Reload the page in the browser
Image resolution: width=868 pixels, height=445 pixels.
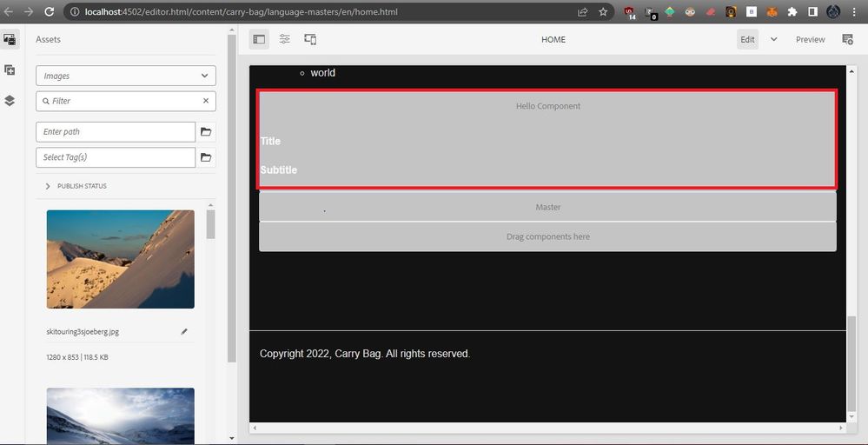[x=49, y=11]
